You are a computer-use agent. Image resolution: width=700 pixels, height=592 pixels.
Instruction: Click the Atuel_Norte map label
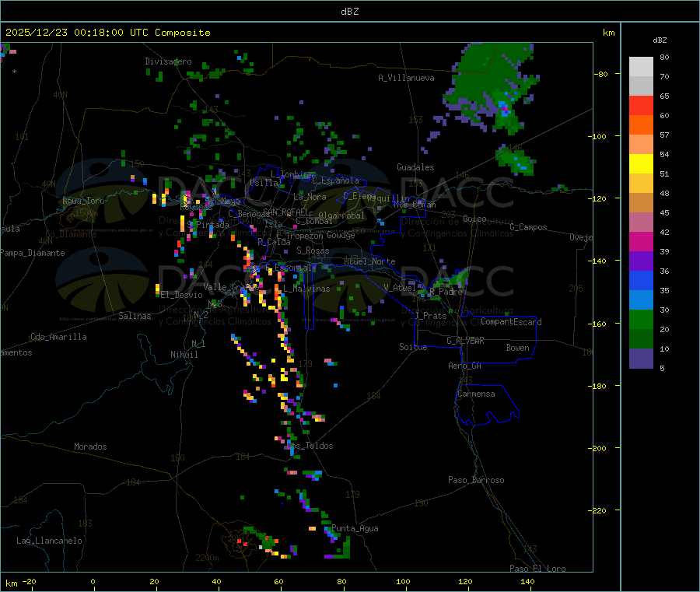click(369, 261)
